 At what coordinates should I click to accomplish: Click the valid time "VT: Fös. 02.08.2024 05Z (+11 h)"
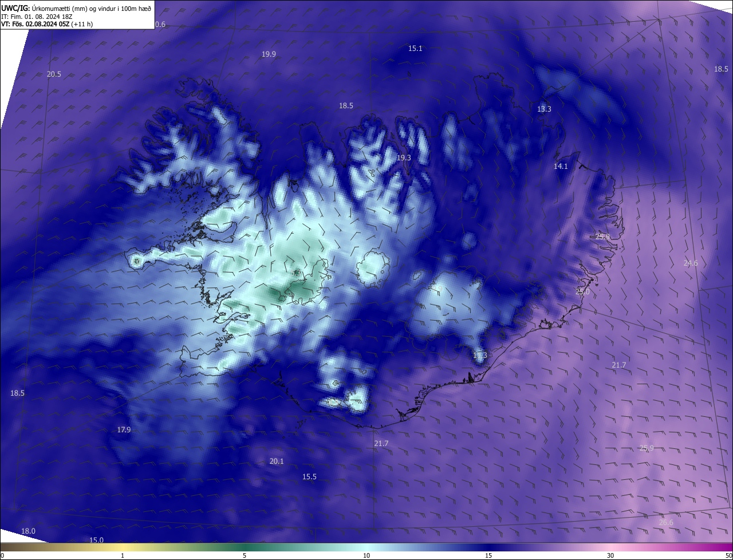click(47, 24)
